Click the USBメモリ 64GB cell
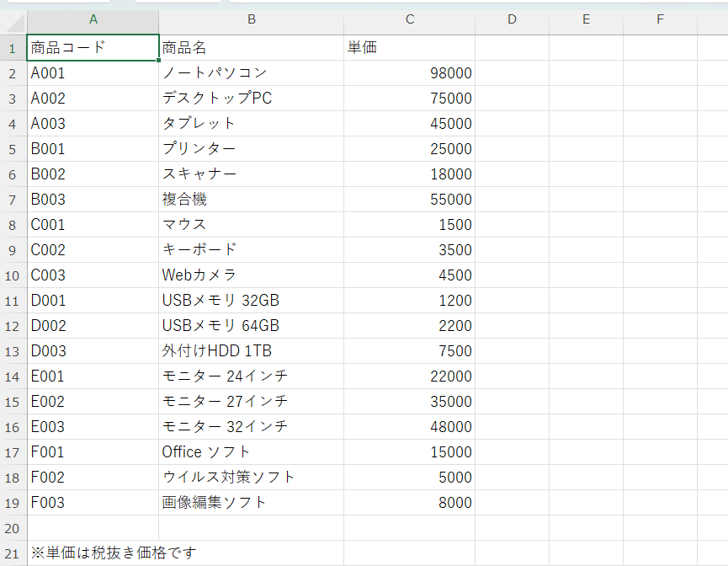The width and height of the screenshot is (728, 566). point(251,325)
